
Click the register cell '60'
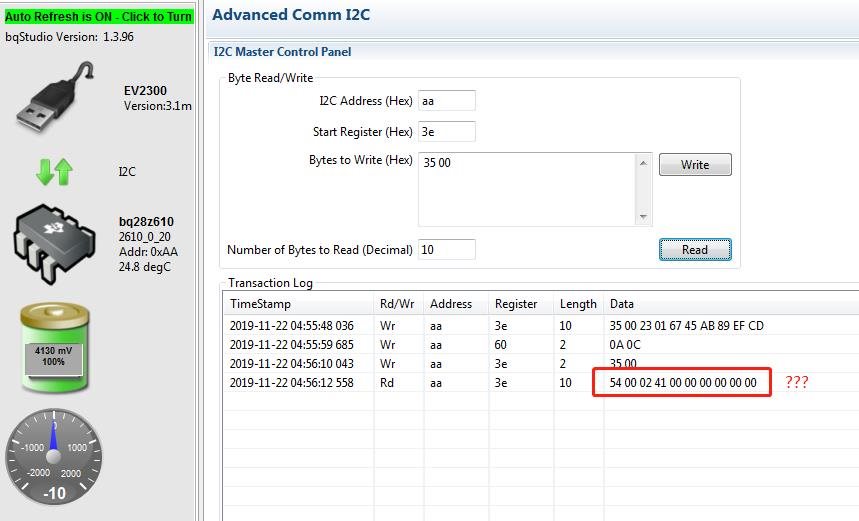tap(500, 345)
